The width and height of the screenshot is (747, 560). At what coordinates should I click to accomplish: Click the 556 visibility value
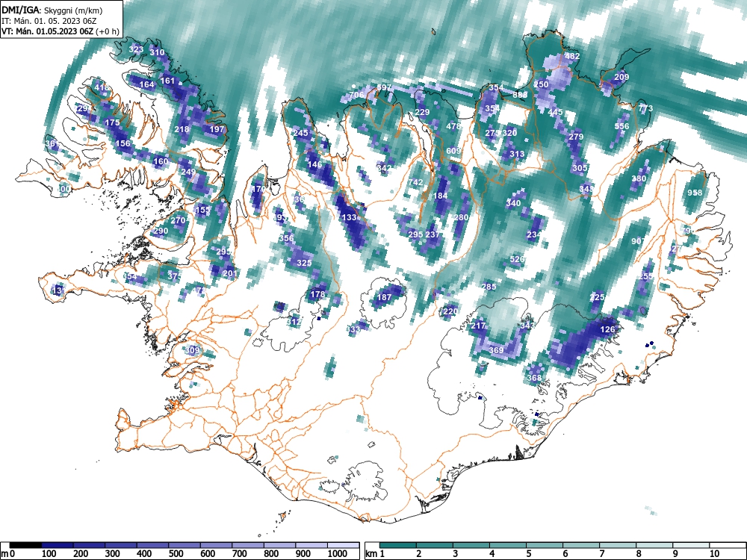[622, 126]
